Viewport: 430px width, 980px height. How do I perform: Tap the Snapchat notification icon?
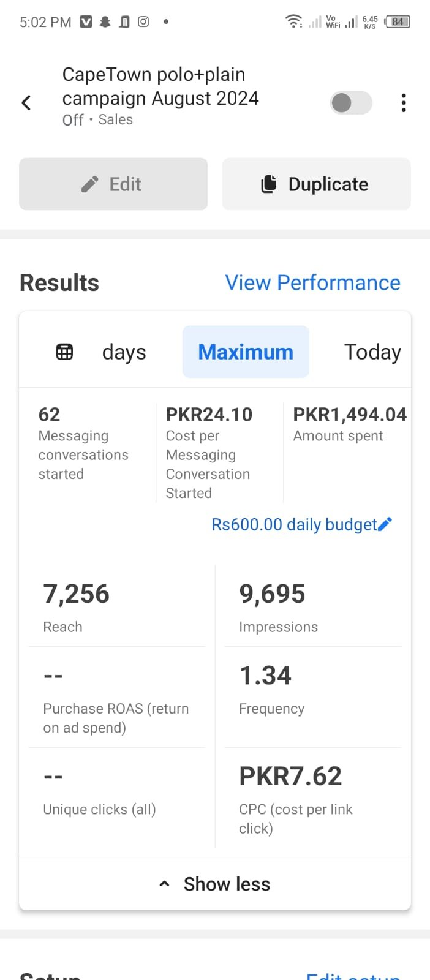coord(105,22)
